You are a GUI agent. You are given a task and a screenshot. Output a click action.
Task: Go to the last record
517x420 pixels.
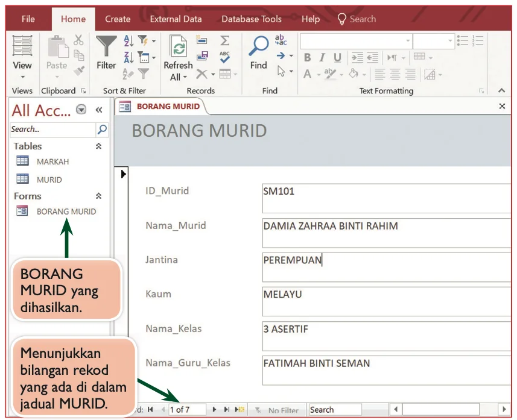coord(226,410)
